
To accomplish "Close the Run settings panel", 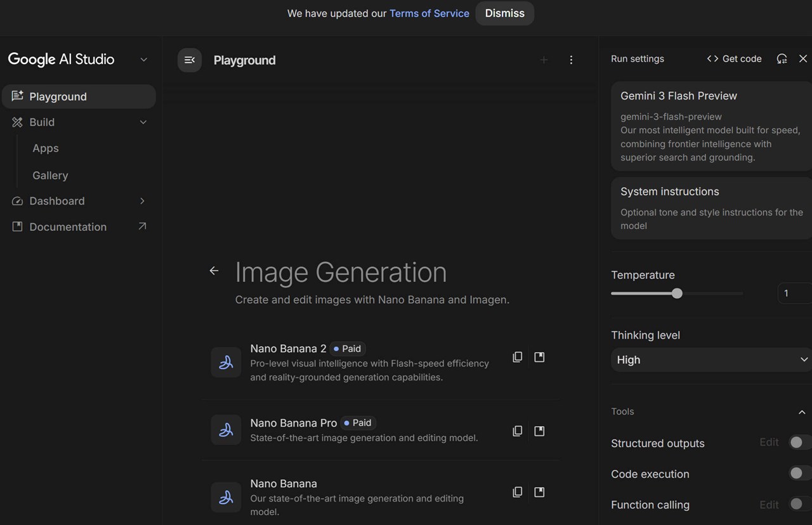I will 803,59.
